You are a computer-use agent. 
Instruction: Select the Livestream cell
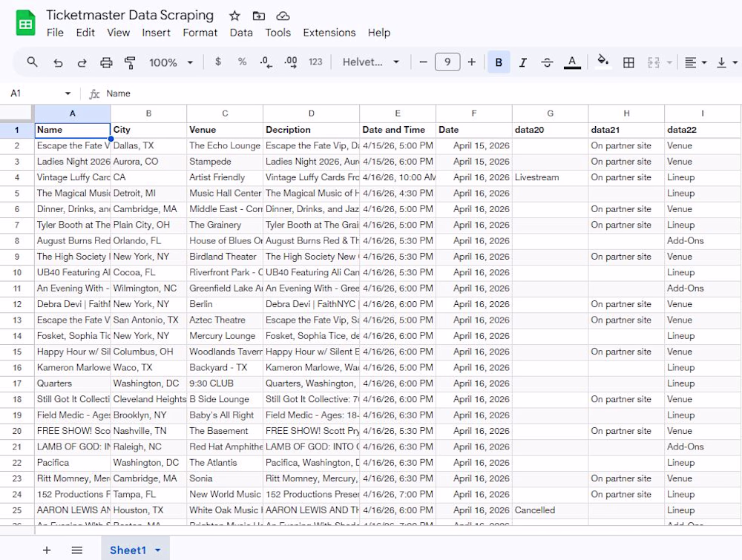click(551, 177)
